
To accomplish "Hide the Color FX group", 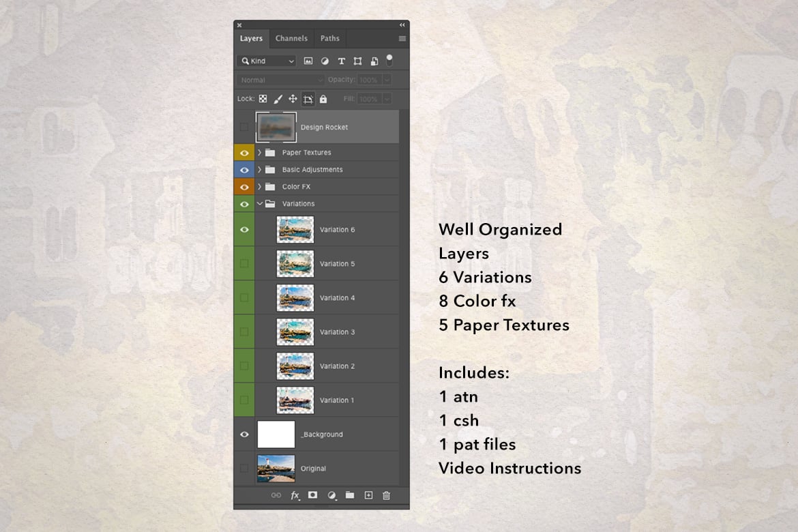I will click(x=244, y=187).
